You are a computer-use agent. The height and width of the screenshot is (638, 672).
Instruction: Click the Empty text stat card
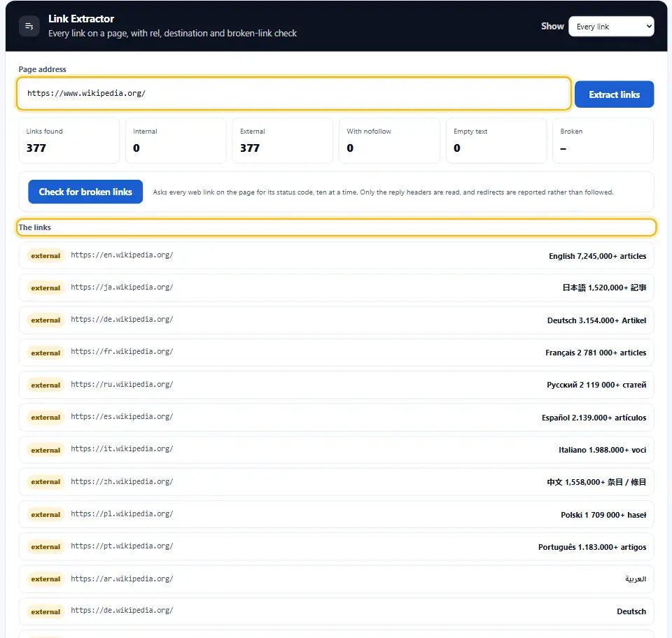[x=496, y=141]
